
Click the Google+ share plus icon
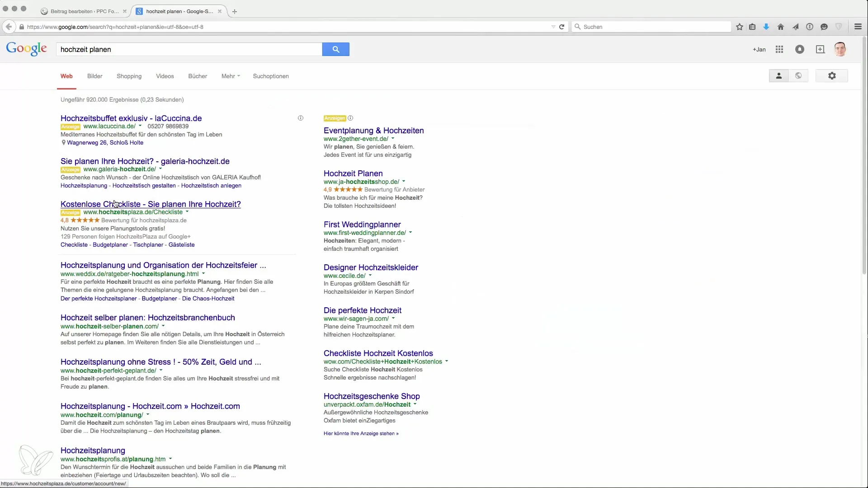[820, 49]
